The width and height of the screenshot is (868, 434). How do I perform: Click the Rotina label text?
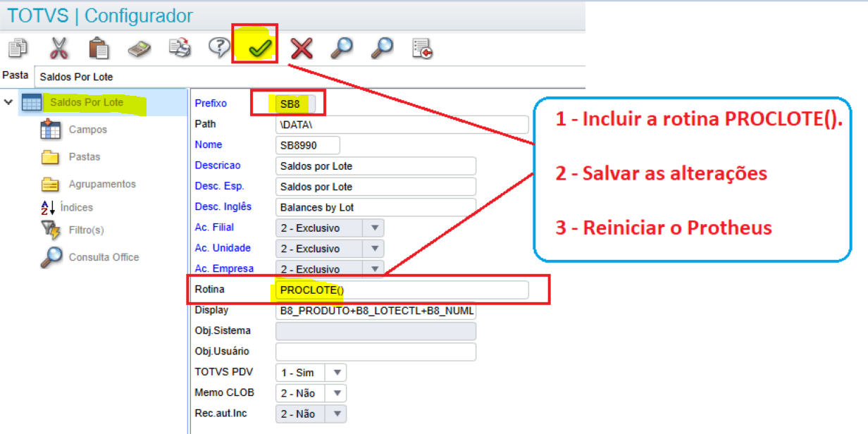point(209,290)
